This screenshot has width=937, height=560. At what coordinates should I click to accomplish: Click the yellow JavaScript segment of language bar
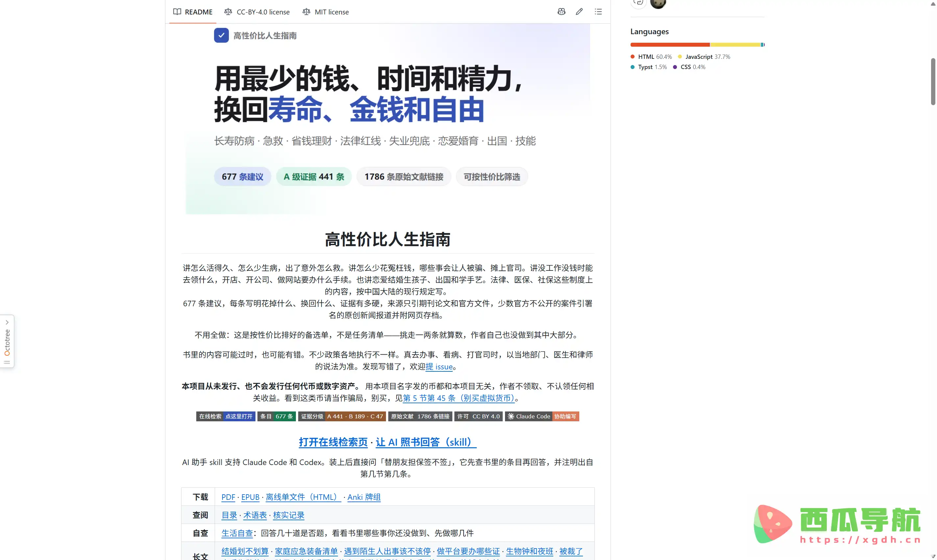pos(735,44)
